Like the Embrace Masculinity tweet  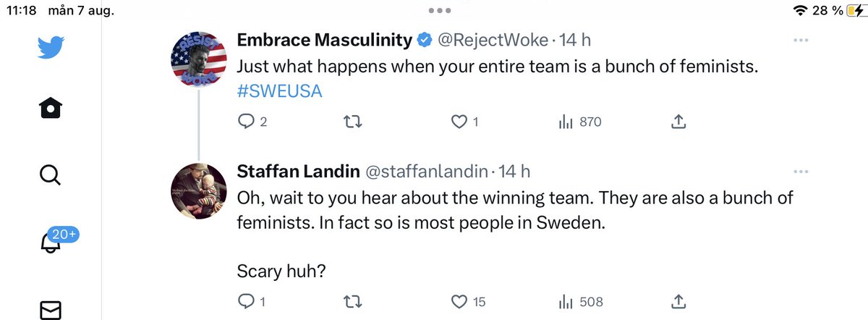464,122
